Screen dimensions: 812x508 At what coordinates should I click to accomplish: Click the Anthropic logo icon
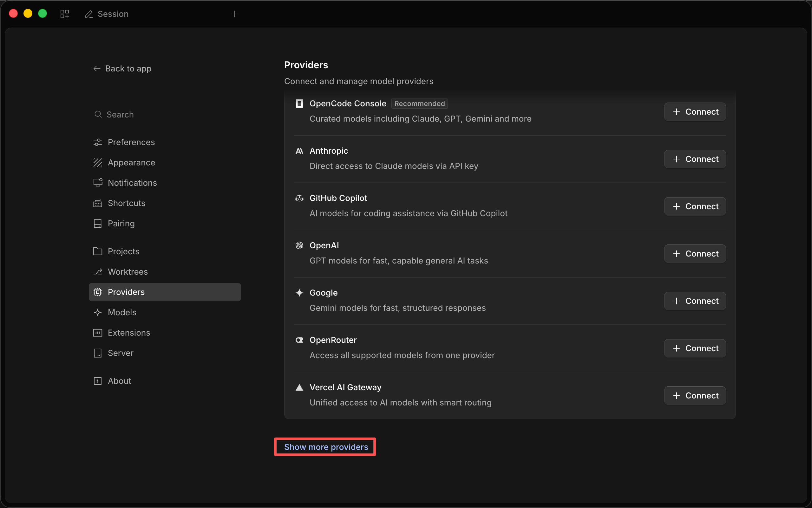299,151
